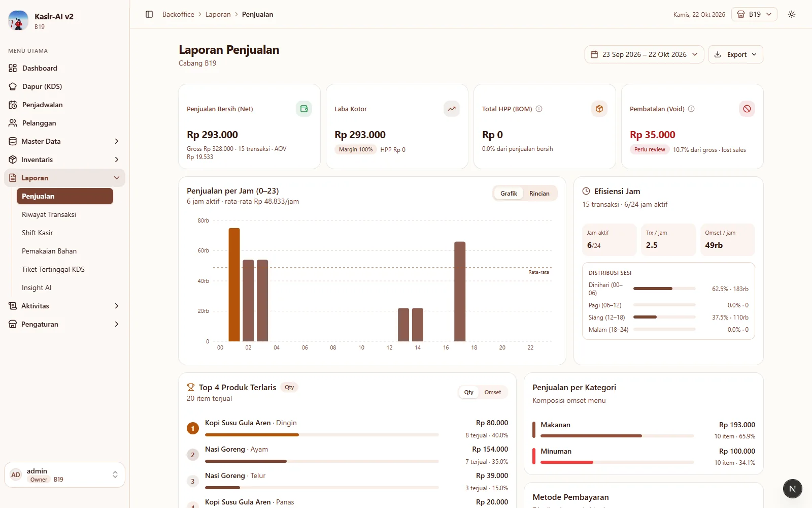Screen dimensions: 812x508
Task: Click the Dapur (KDS) chef hat icon
Action: 13,86
